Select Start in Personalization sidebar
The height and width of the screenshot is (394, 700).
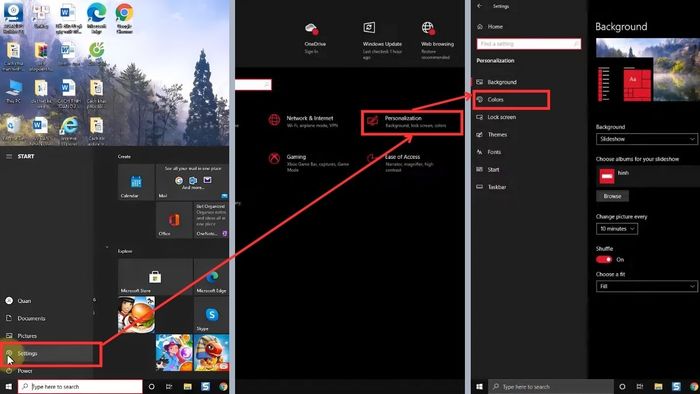[488, 170]
